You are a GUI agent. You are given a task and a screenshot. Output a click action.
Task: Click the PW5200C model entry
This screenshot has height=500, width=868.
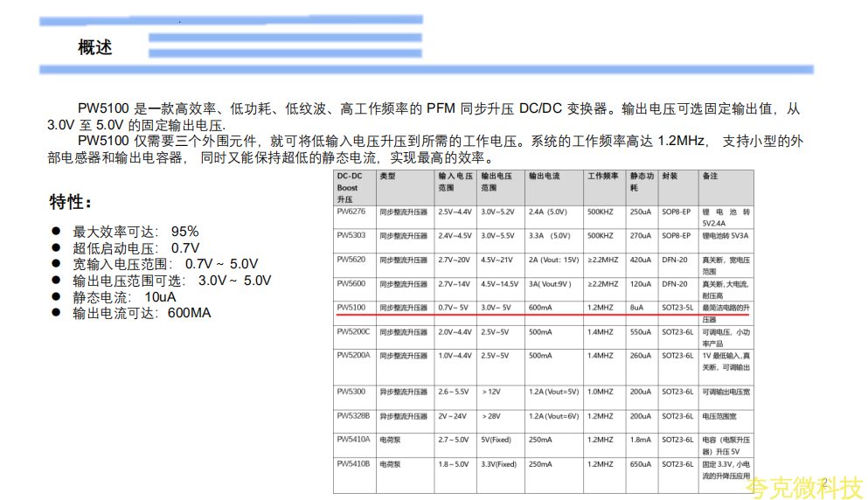tap(354, 331)
